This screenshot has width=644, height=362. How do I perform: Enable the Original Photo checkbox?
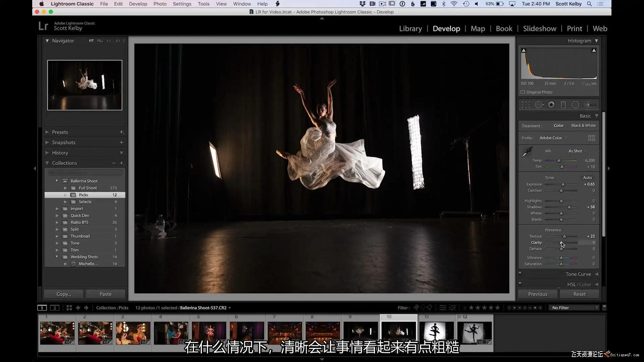pos(523,92)
